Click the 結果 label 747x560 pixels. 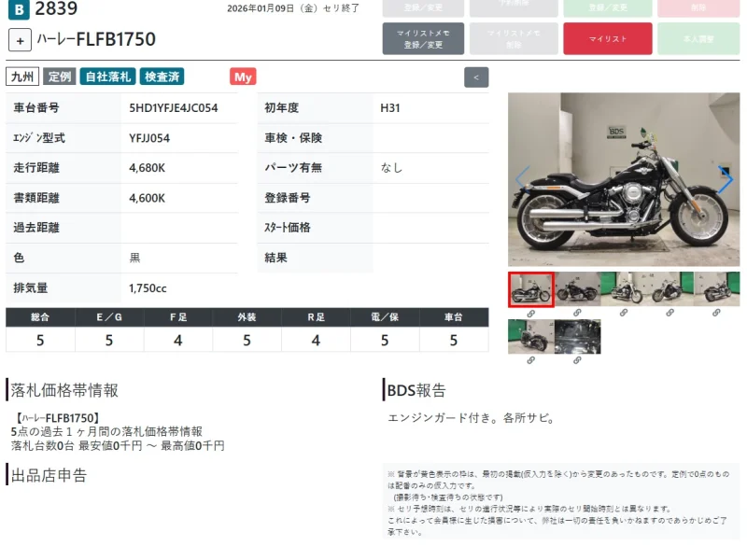click(275, 259)
